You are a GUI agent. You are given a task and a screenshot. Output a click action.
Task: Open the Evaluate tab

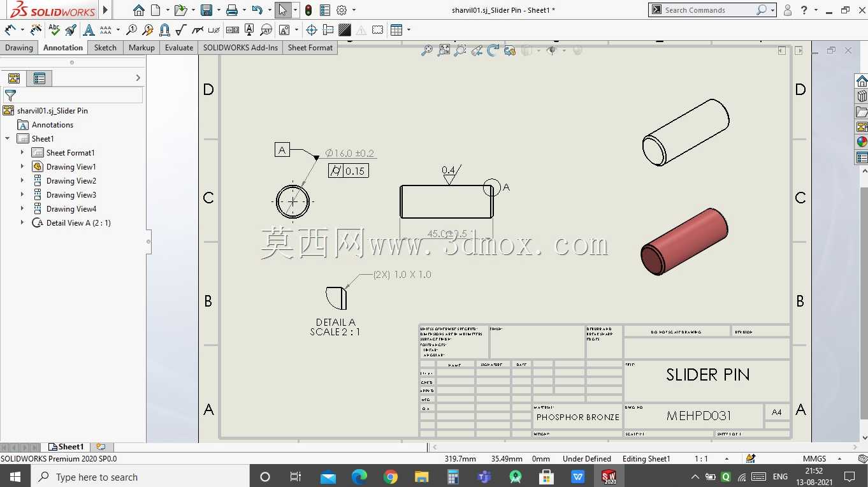[179, 48]
